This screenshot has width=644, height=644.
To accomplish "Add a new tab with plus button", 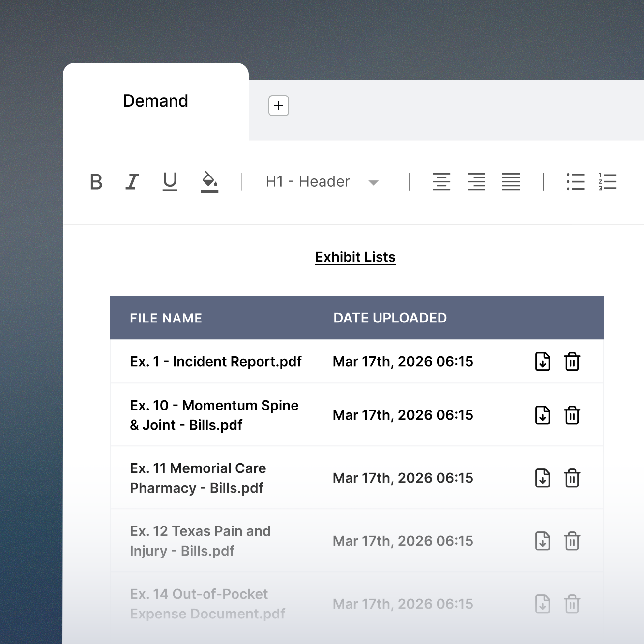I will pos(279,106).
